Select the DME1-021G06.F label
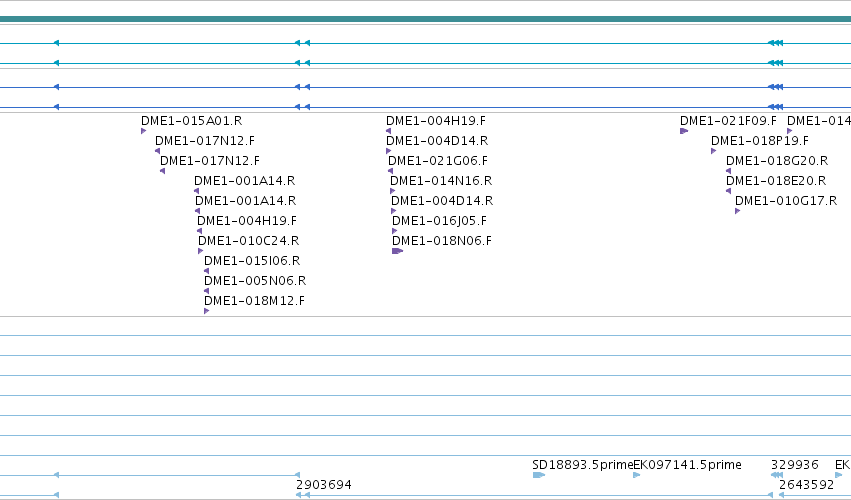851x500 pixels. click(438, 161)
